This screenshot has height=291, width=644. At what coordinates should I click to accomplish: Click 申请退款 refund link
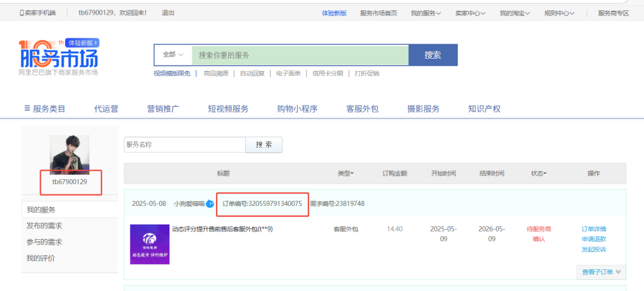[594, 239]
